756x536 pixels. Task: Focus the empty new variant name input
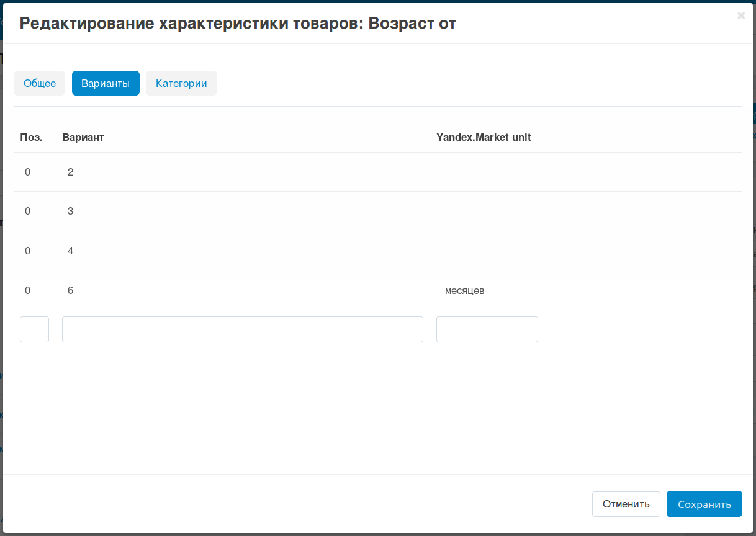pos(242,329)
